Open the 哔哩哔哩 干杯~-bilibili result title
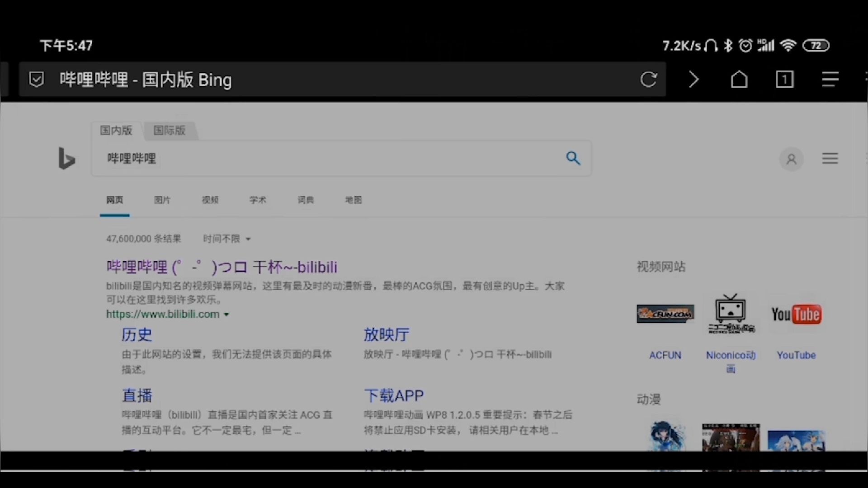 click(x=222, y=267)
